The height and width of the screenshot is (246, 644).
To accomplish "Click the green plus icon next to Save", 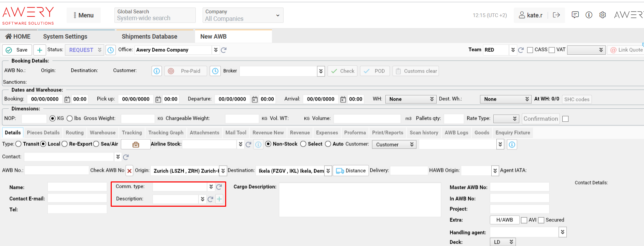I will pos(40,50).
